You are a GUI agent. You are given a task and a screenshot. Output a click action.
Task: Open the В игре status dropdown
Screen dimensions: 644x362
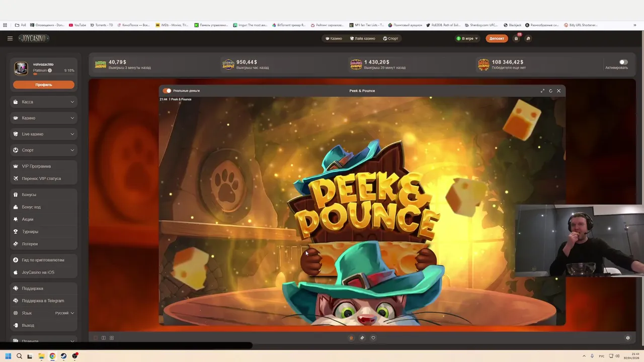pos(467,38)
